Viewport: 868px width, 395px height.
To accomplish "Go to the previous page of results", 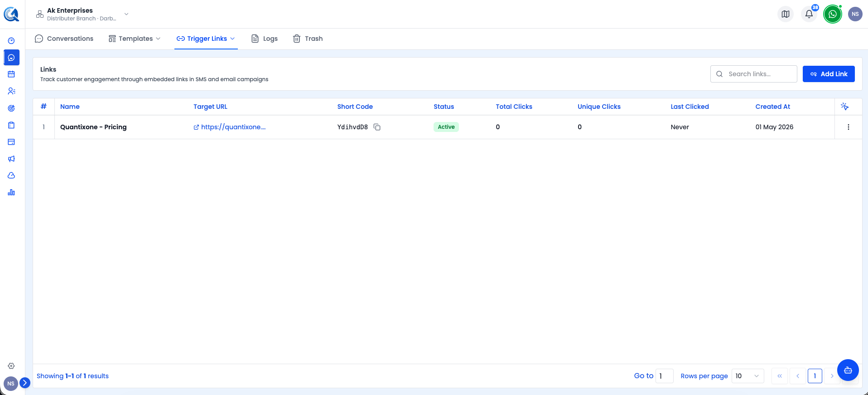I will tap(798, 376).
